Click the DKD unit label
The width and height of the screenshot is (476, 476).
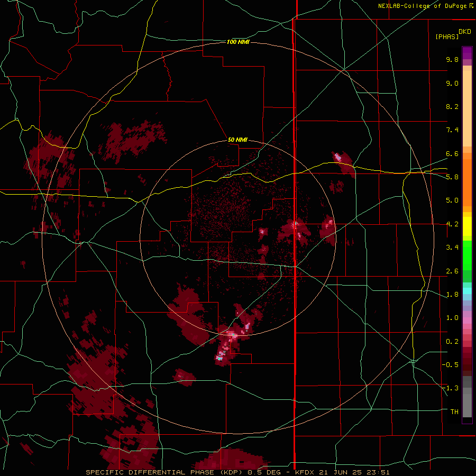tap(465, 32)
